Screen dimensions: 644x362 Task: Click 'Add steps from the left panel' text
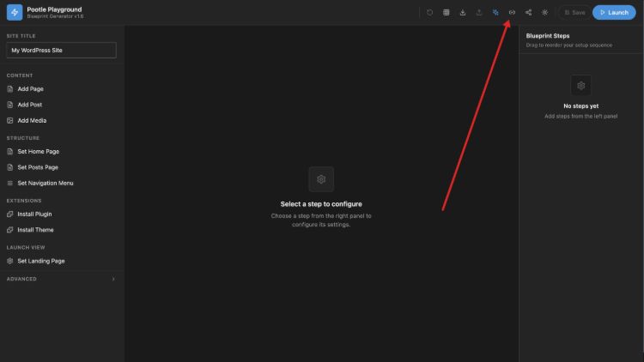point(580,116)
